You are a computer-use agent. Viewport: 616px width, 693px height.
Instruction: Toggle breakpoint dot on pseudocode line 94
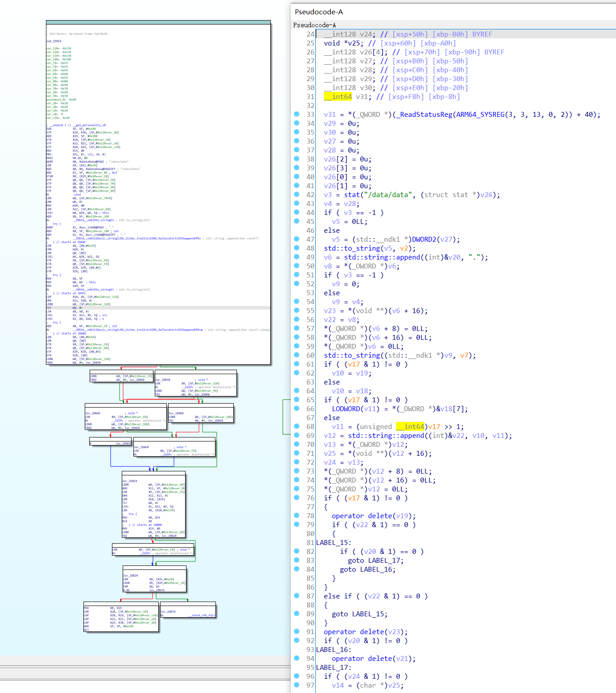pos(297,658)
